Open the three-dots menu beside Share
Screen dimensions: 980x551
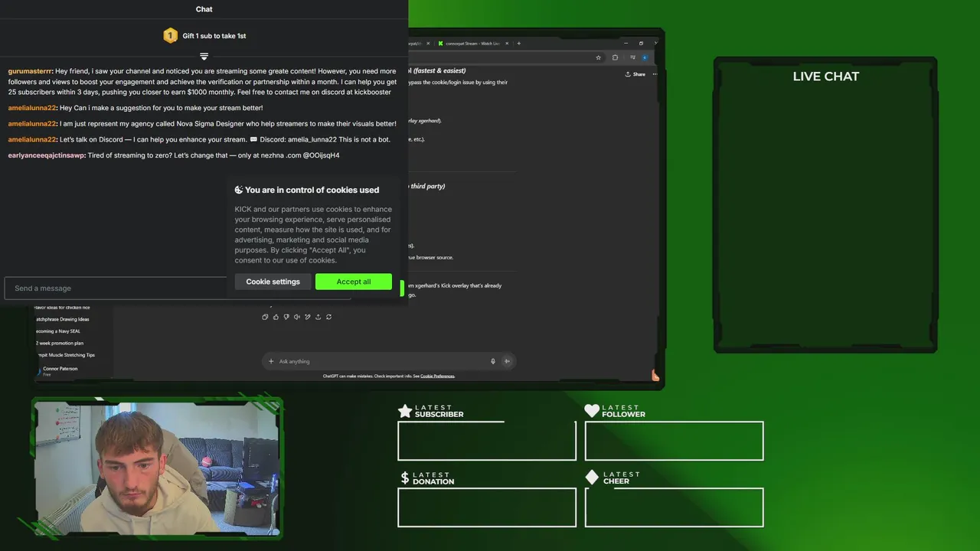(x=655, y=74)
